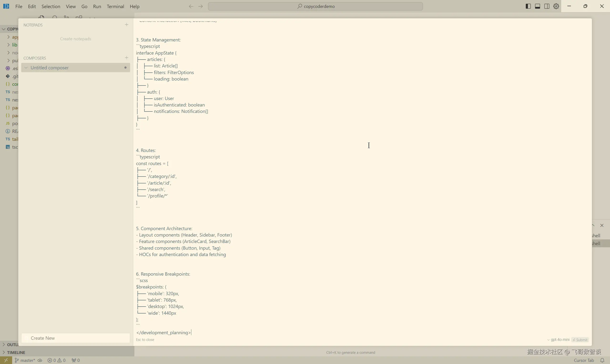Publish changes using the cloud upload icon

coord(40,360)
